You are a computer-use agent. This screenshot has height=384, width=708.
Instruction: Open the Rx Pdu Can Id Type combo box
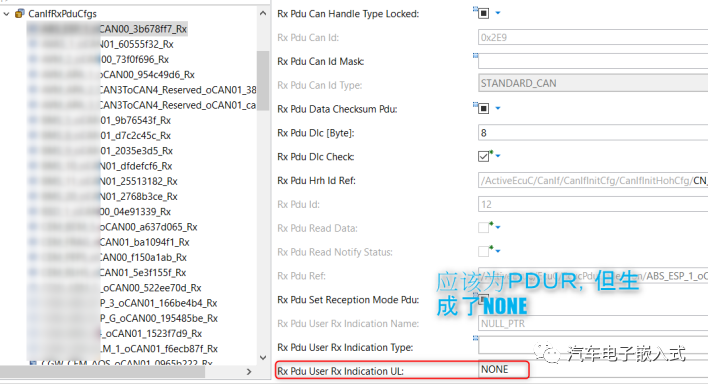pos(593,84)
